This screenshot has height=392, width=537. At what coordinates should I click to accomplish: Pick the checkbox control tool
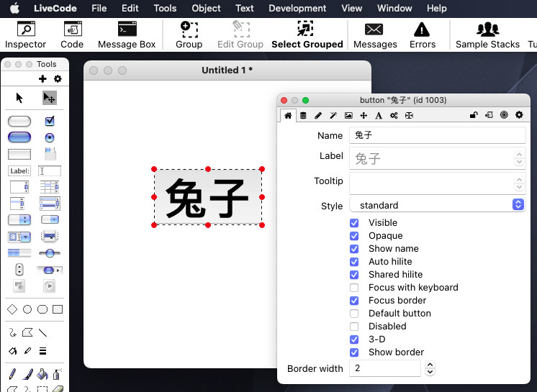[x=50, y=121]
